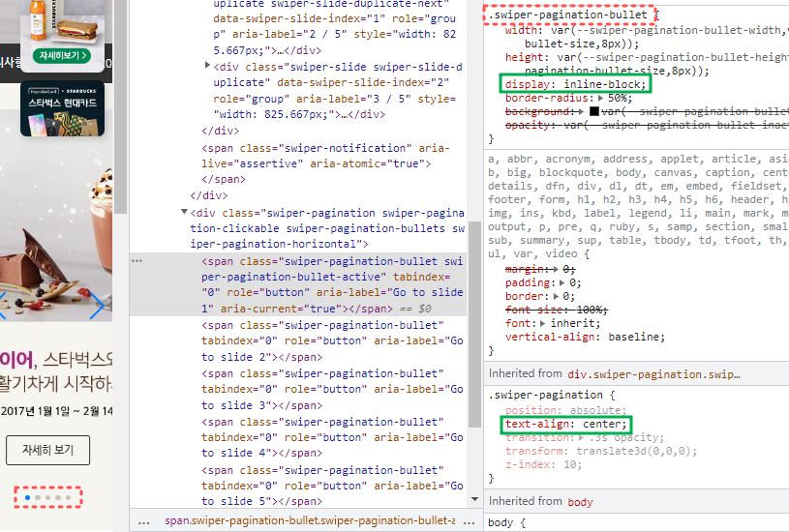
Task: Edit the display: inline-block declaration
Action: tap(575, 84)
